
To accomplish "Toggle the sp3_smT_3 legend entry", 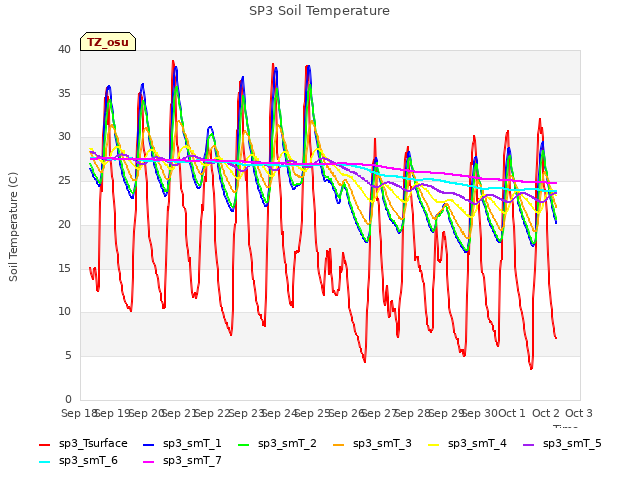I will pos(372,444).
